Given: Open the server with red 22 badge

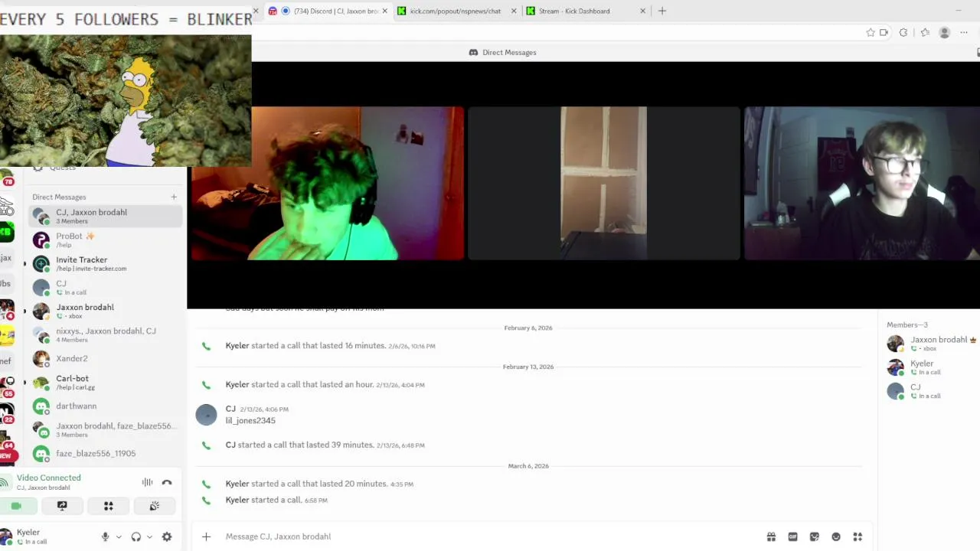Looking at the screenshot, I should (x=7, y=414).
